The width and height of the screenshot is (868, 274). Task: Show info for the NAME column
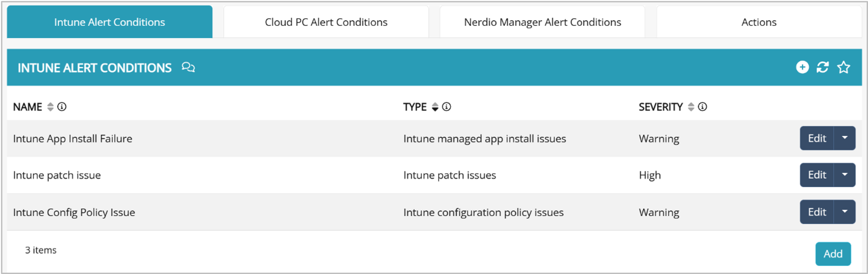pos(62,107)
